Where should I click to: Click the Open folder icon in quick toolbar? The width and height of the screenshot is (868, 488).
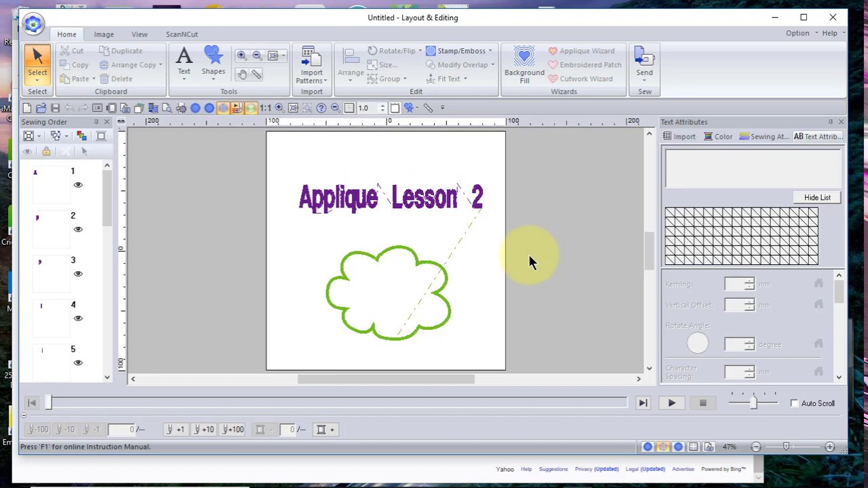(41, 108)
